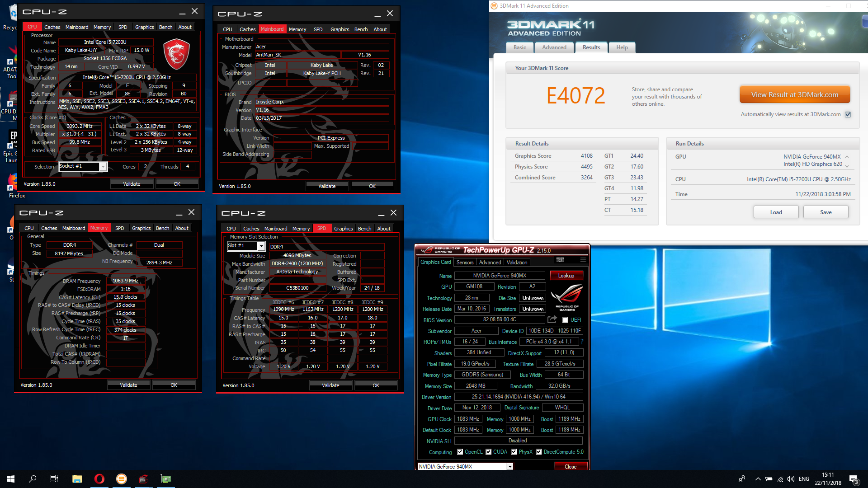Click the E4072 score in 3DMark
The image size is (868, 488).
[x=576, y=96]
